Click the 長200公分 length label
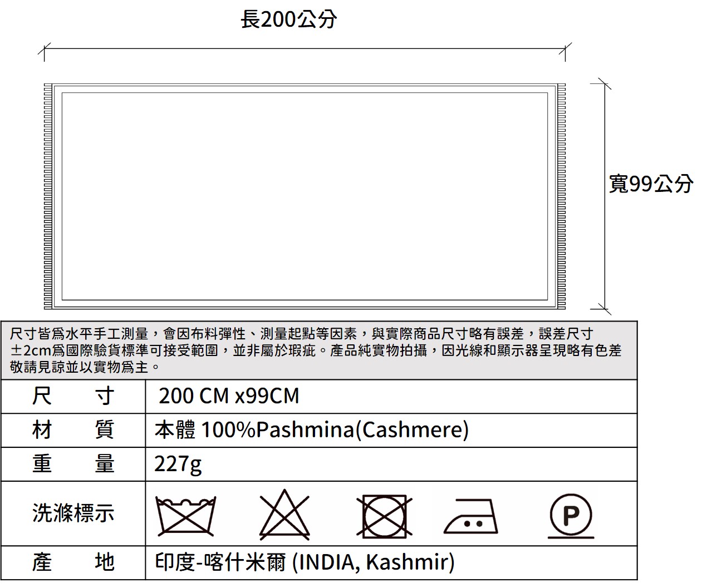 click(288, 20)
